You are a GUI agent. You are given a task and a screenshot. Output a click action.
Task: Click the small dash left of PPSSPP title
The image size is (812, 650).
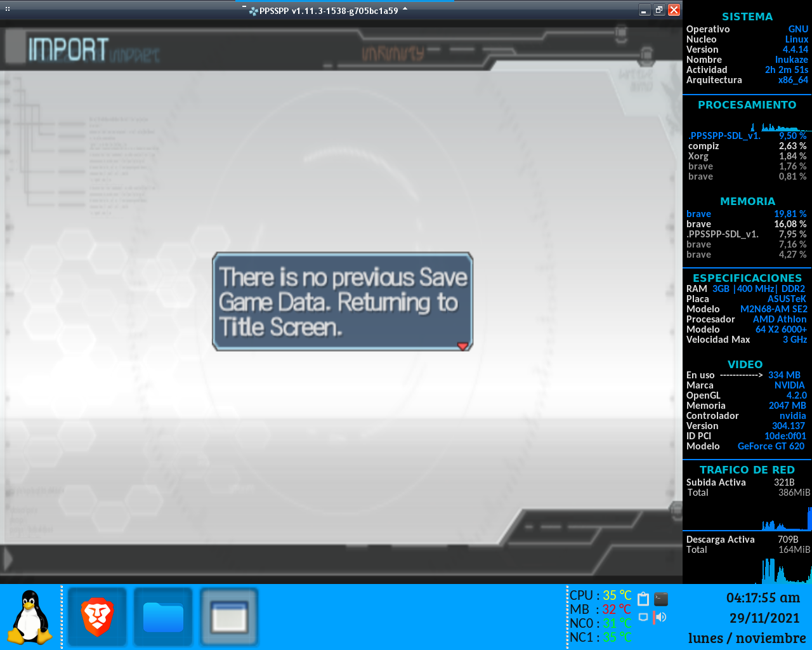[x=244, y=6]
